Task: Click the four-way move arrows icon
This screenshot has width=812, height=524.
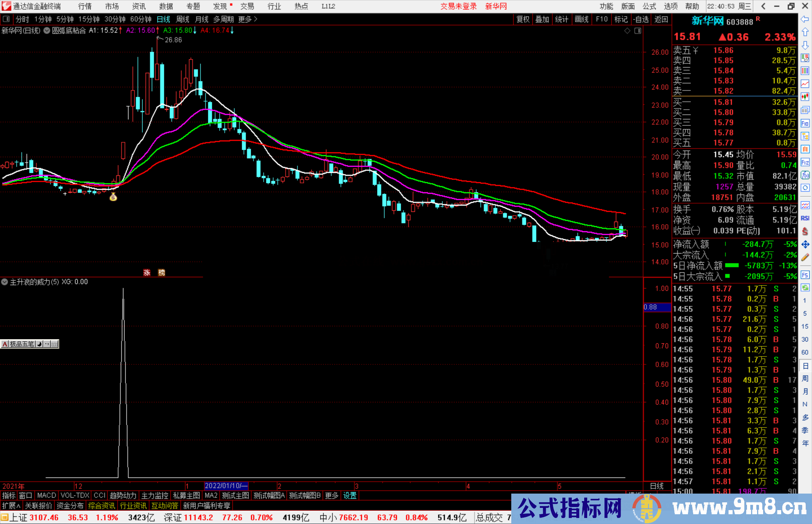Action: click(x=805, y=245)
